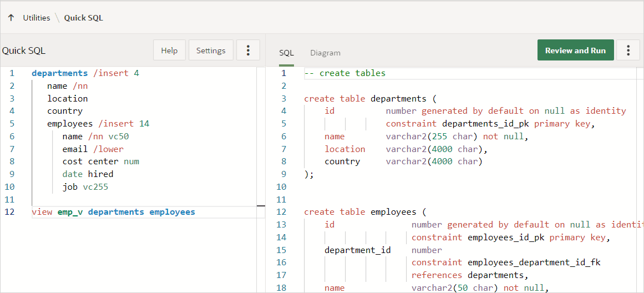Click the 'create table employees' statement
The height and width of the screenshot is (293, 644).
tap(366, 212)
